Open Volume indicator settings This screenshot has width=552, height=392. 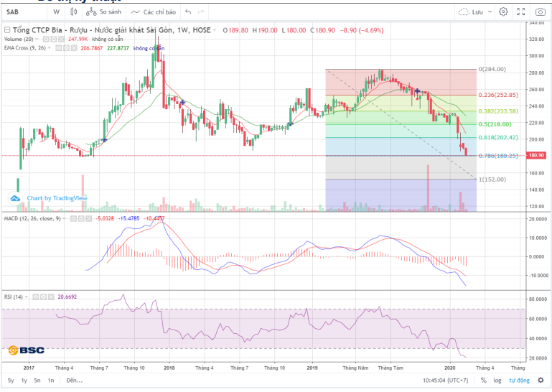[x=54, y=39]
